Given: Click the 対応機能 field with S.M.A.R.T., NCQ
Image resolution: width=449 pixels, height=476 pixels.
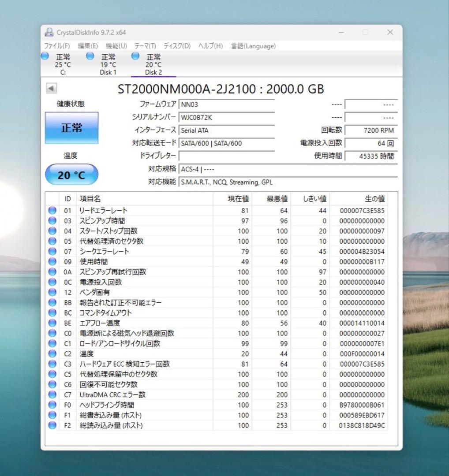Looking at the screenshot, I should pos(288,182).
